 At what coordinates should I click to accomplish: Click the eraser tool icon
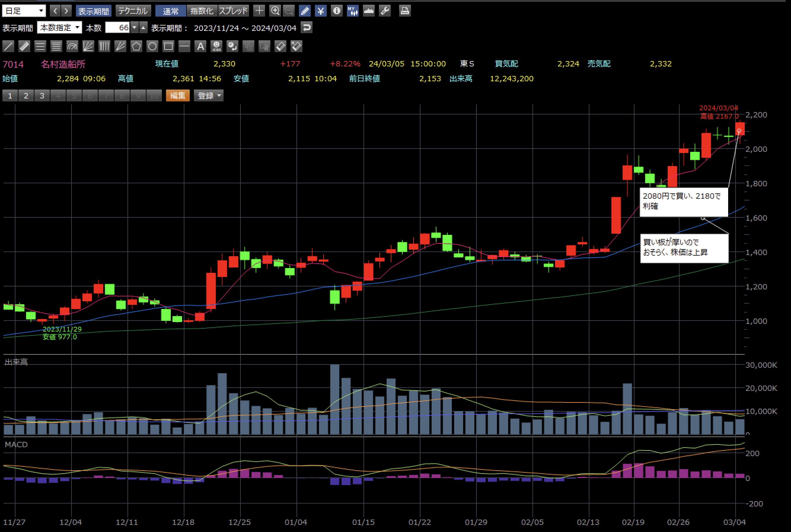click(x=280, y=46)
